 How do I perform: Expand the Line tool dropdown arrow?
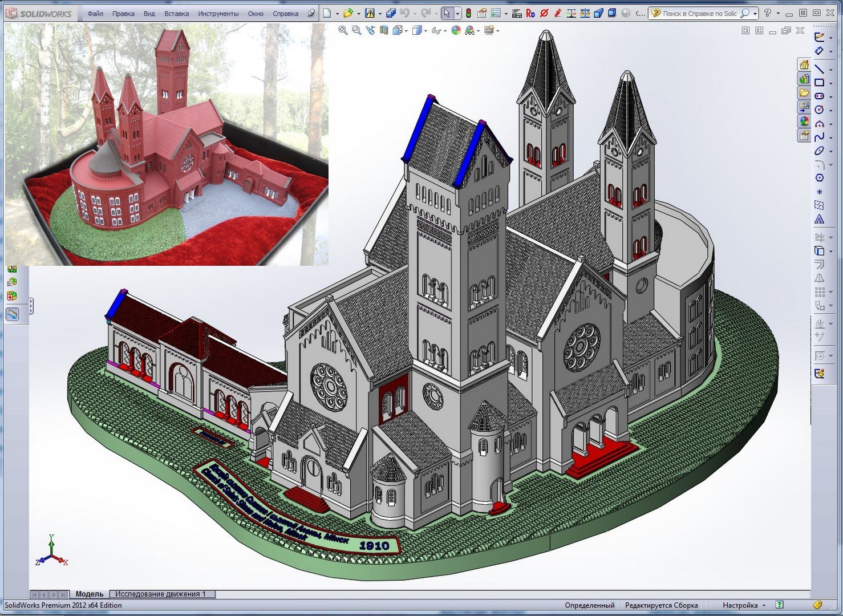[x=830, y=70]
